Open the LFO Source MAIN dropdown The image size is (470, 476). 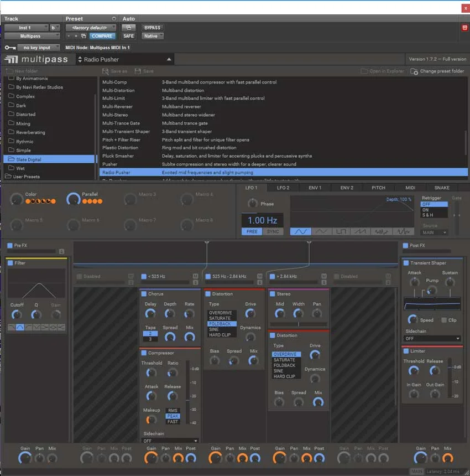click(434, 232)
